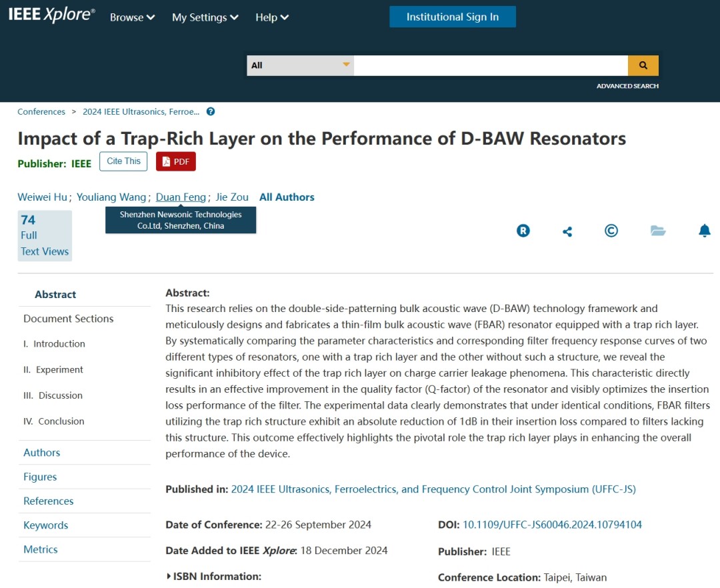Select the References section tab
Viewport: 720px width, 588px height.
click(49, 501)
